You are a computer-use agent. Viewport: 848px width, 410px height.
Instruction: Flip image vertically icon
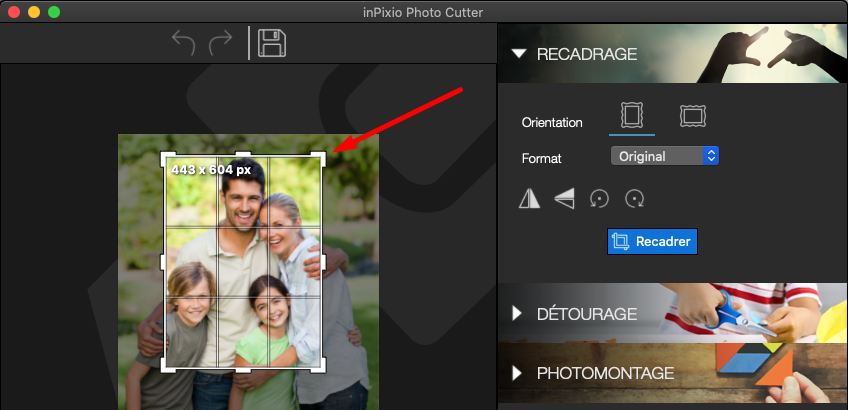564,199
